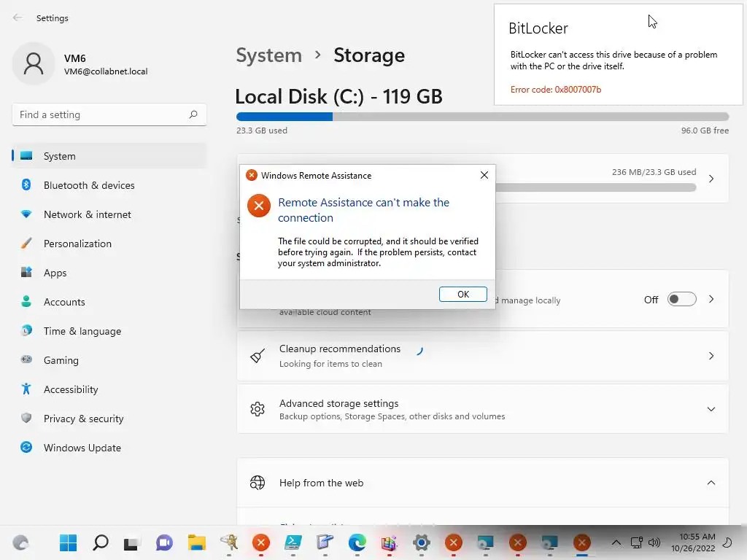Viewport: 747px width, 560px height.
Task: Click the Local Disk C: usage bar
Action: tap(481, 117)
